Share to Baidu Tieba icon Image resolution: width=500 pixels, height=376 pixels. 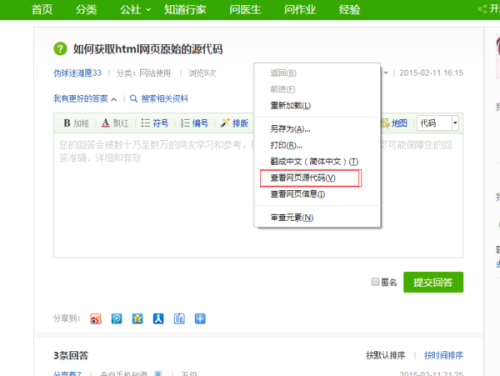pos(179,319)
